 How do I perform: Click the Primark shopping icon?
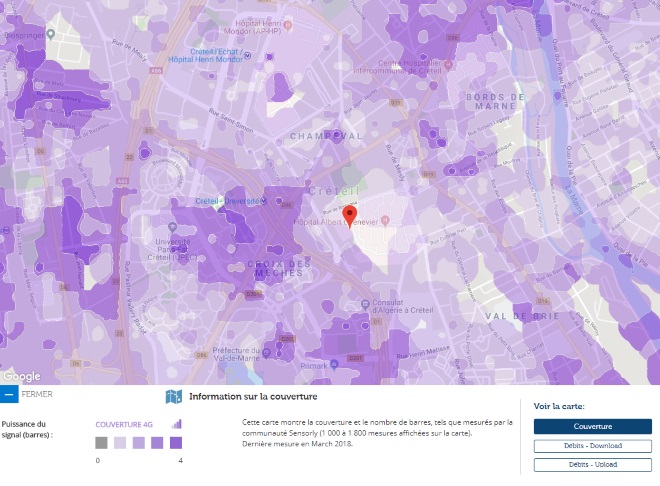tap(334, 364)
